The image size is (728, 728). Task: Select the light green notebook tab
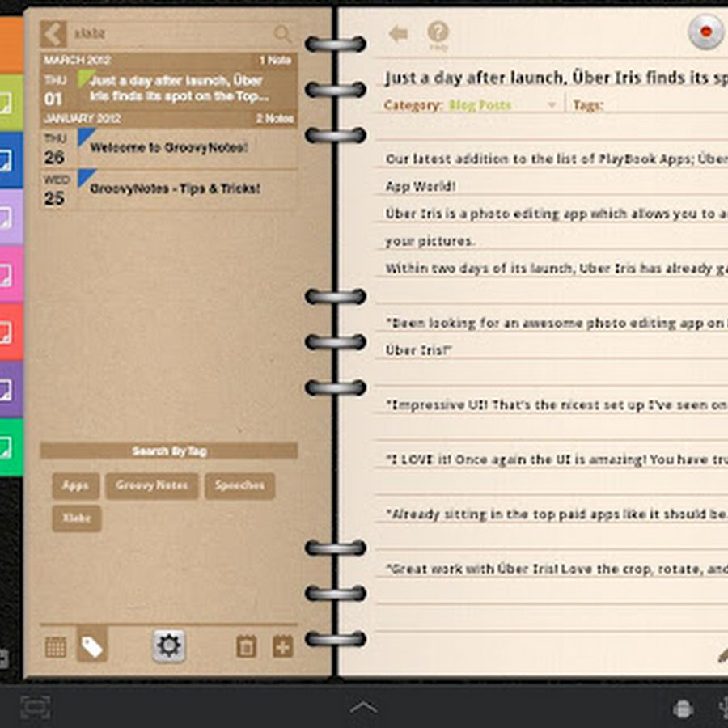11,103
